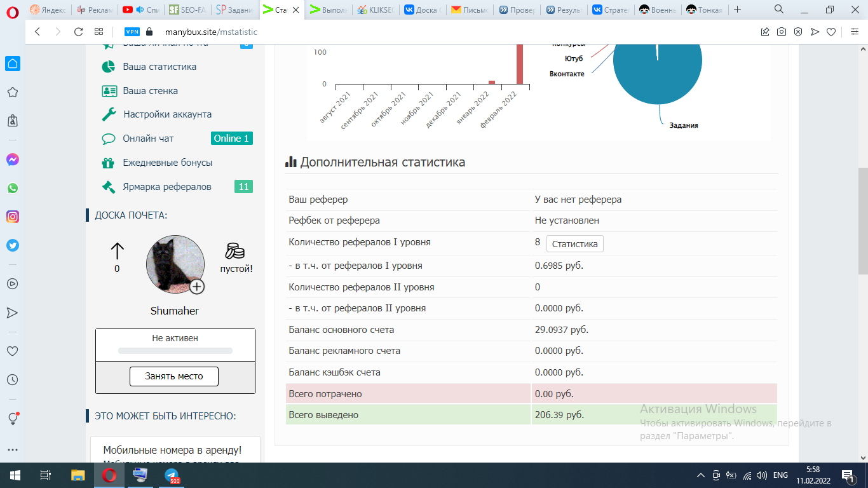Open WhatsApp in the Opera sidebar
The width and height of the screenshot is (868, 488).
click(x=13, y=188)
